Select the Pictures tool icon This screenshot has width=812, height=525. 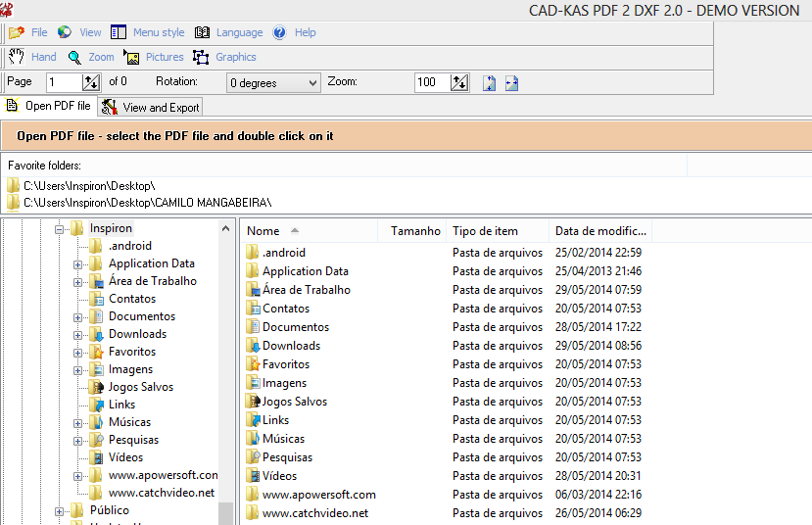(131, 57)
